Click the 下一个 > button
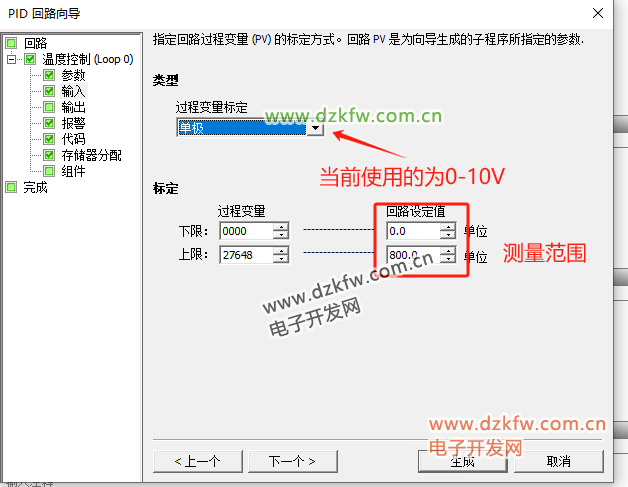The image size is (628, 487). coord(292,461)
